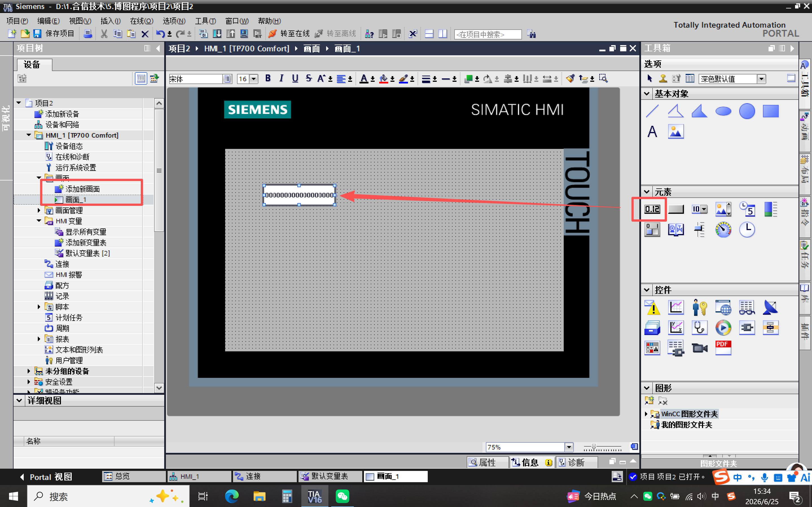Viewport: 812px width, 507px height.
Task: Select the I/O field on the screen canvas
Action: coord(299,195)
